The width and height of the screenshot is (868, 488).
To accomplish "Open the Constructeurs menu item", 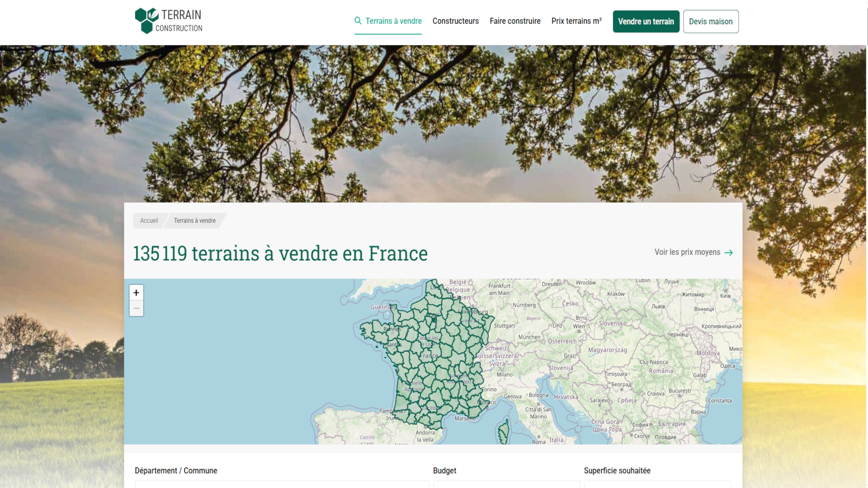I will click(455, 21).
